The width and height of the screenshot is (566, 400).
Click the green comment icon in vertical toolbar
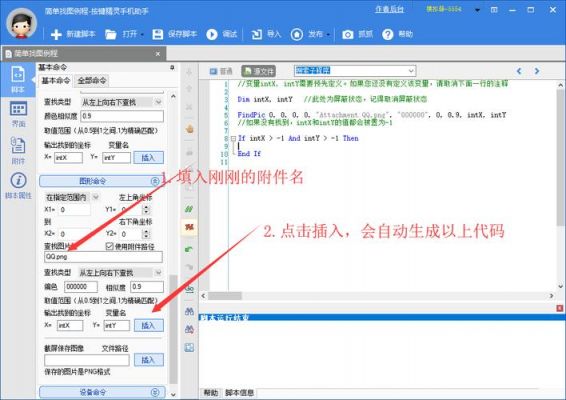pyautogui.click(x=189, y=209)
